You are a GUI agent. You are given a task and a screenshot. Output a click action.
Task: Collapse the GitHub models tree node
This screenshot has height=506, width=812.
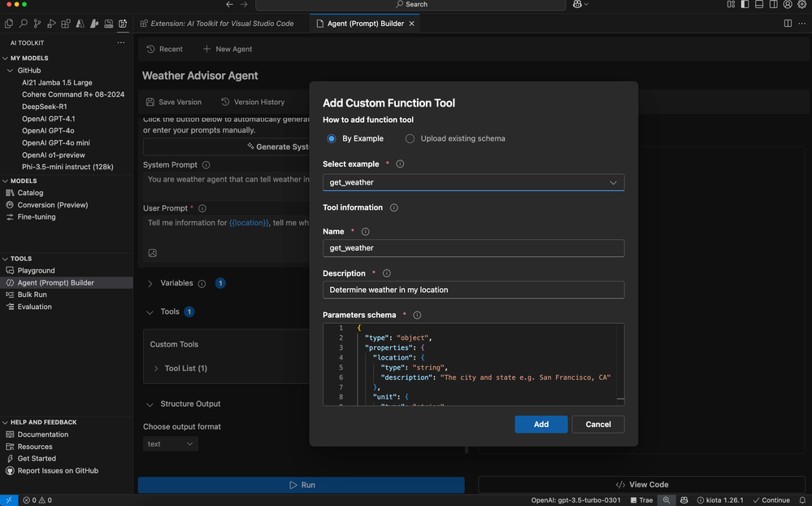[10, 71]
